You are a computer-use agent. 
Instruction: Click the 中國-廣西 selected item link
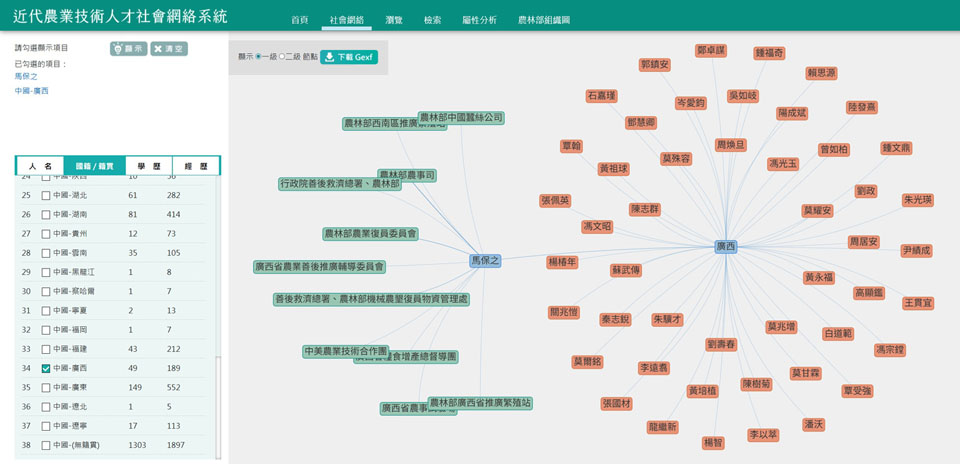pos(31,91)
